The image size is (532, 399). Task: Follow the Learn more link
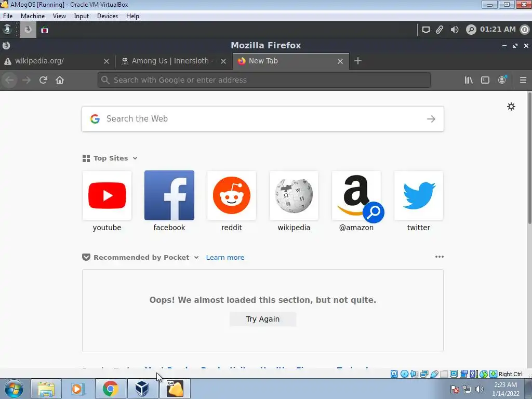click(x=225, y=257)
